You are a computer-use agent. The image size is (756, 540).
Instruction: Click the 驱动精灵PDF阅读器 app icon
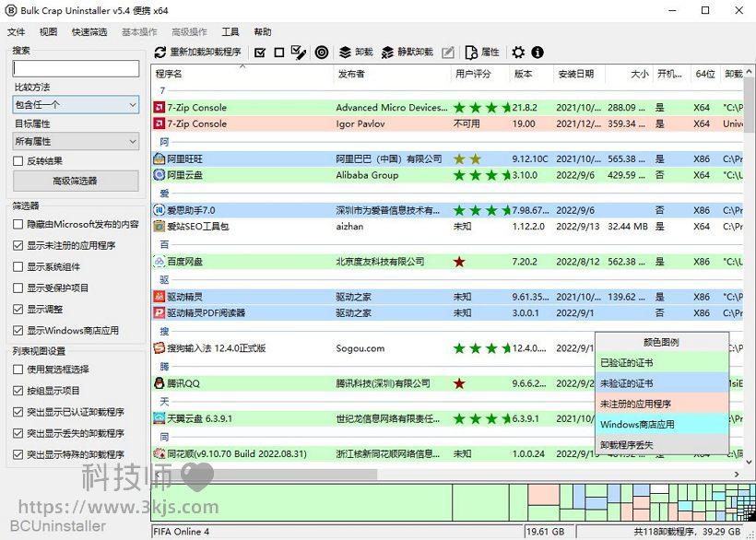(159, 312)
